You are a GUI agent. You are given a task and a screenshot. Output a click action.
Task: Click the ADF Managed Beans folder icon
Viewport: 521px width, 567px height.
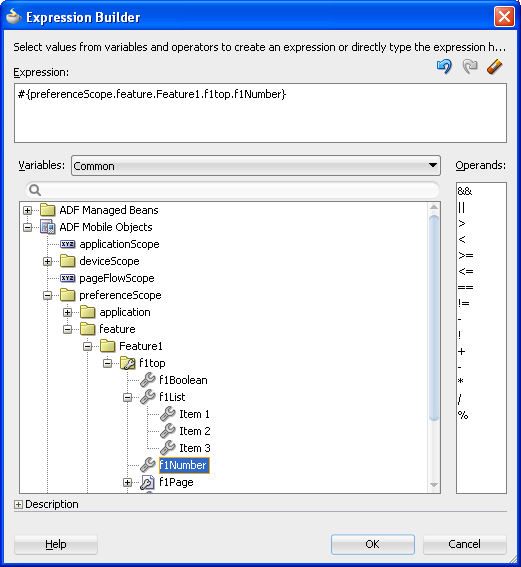[47, 210]
